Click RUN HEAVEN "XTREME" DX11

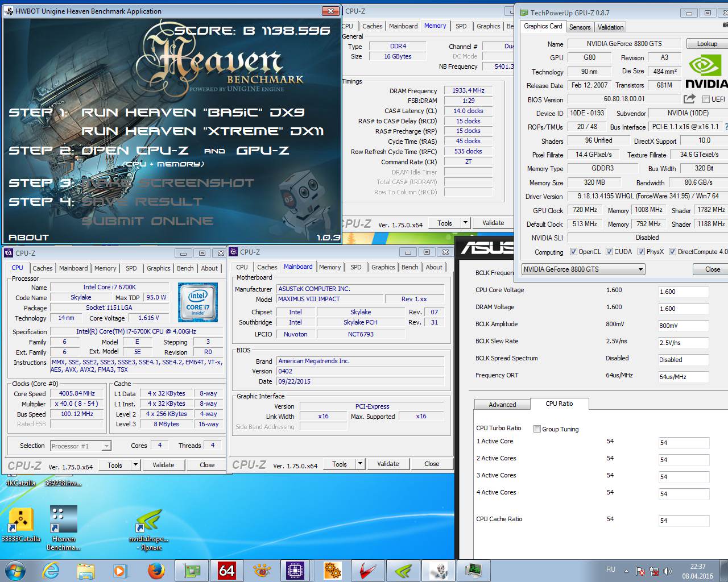(202, 131)
